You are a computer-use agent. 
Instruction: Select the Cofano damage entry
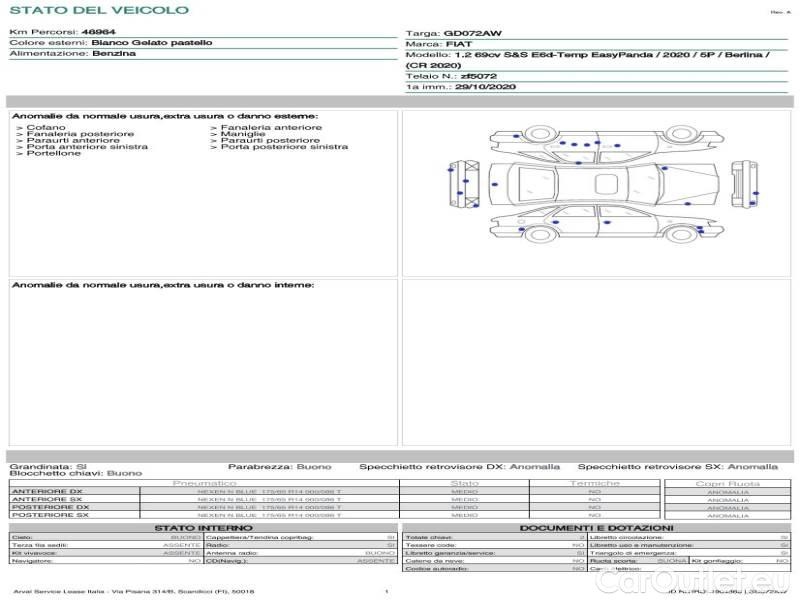tap(46, 128)
